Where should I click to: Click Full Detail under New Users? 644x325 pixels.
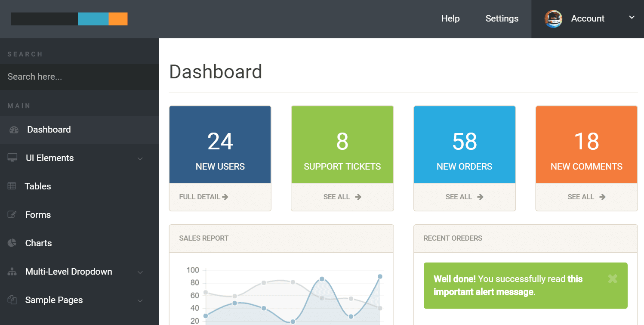pyautogui.click(x=203, y=197)
